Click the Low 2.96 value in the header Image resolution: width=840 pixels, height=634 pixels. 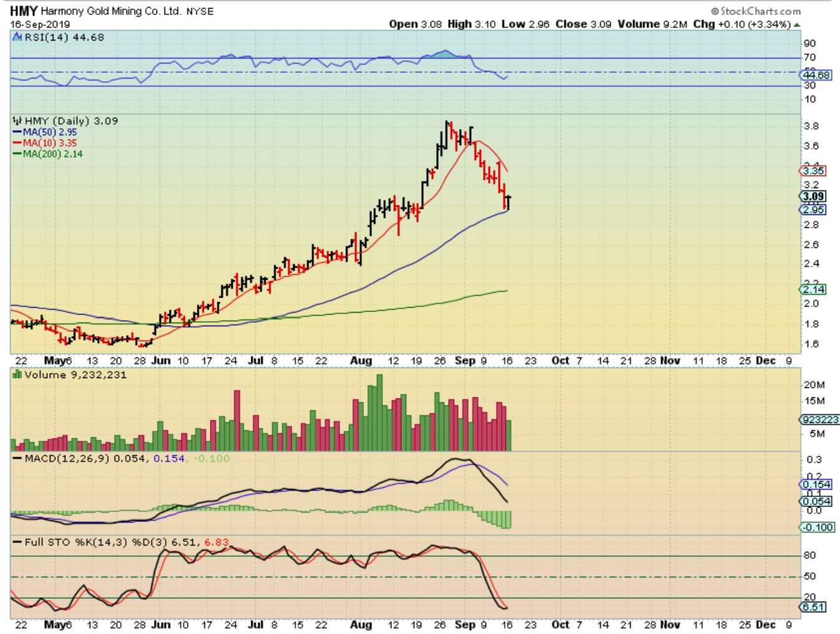point(525,24)
